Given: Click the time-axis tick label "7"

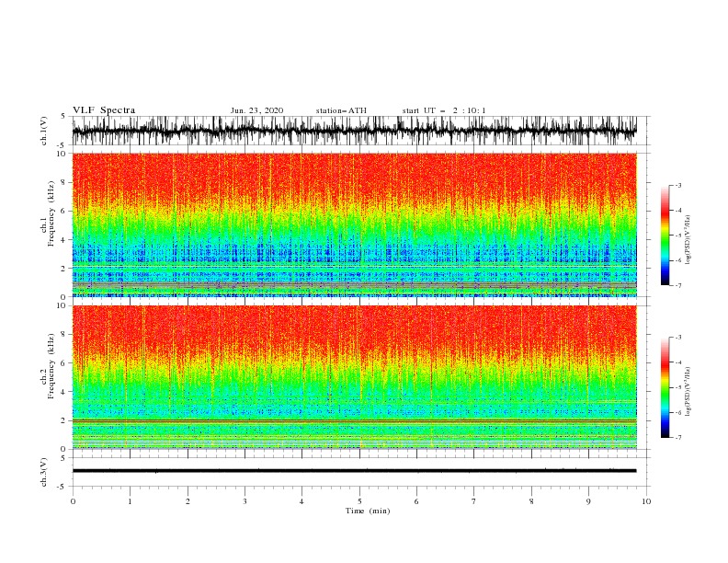Looking at the screenshot, I should tap(473, 501).
